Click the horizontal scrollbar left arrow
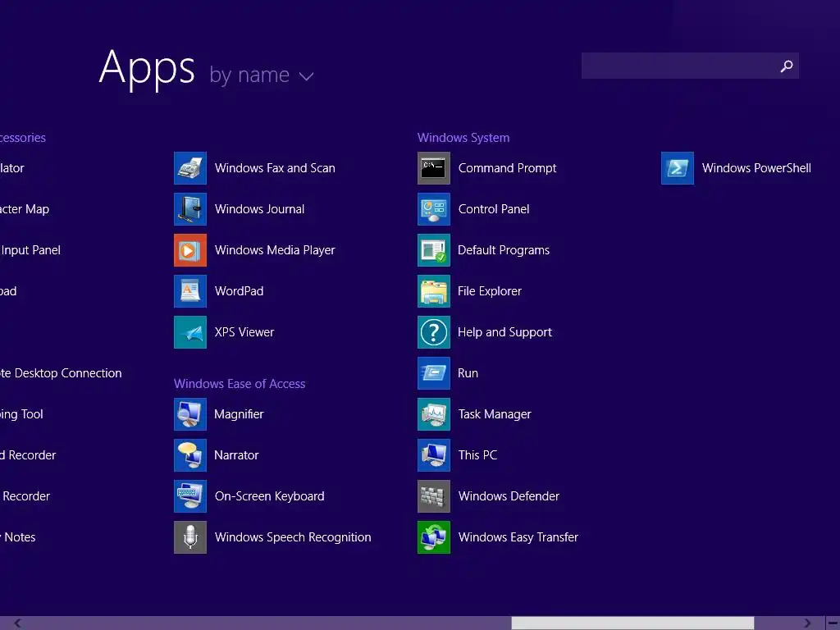 coord(18,623)
